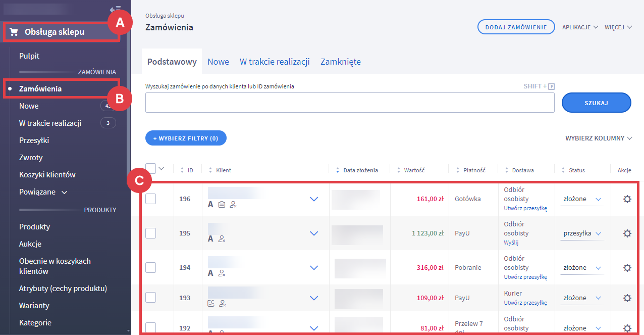Click the gear icon for order 194

(x=627, y=268)
